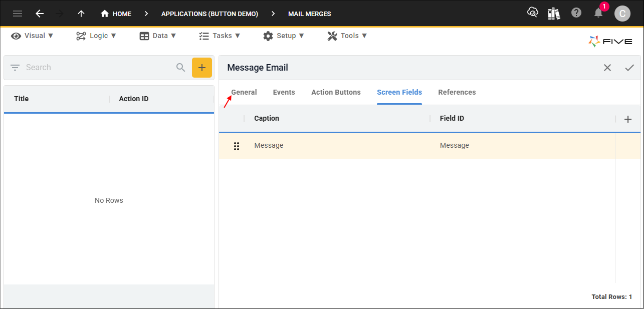Open the documentation books icon

pyautogui.click(x=554, y=13)
